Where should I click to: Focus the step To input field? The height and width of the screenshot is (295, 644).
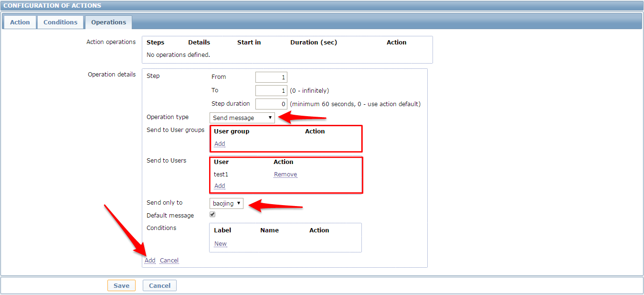[x=271, y=91]
